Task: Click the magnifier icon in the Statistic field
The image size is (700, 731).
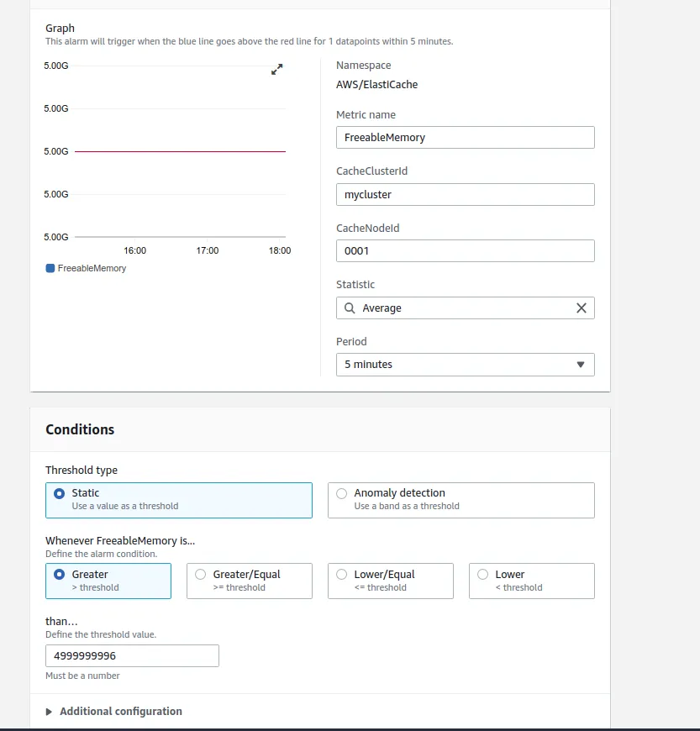Action: tap(350, 308)
